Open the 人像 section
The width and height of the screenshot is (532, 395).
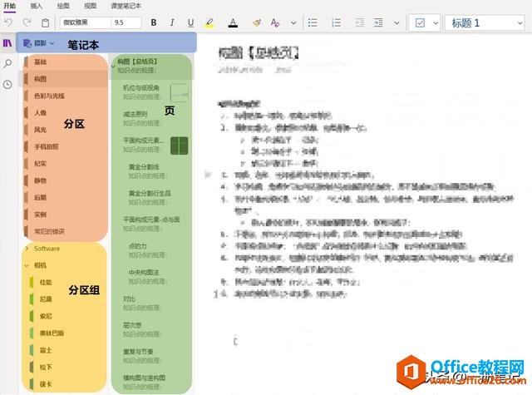[x=66, y=112]
